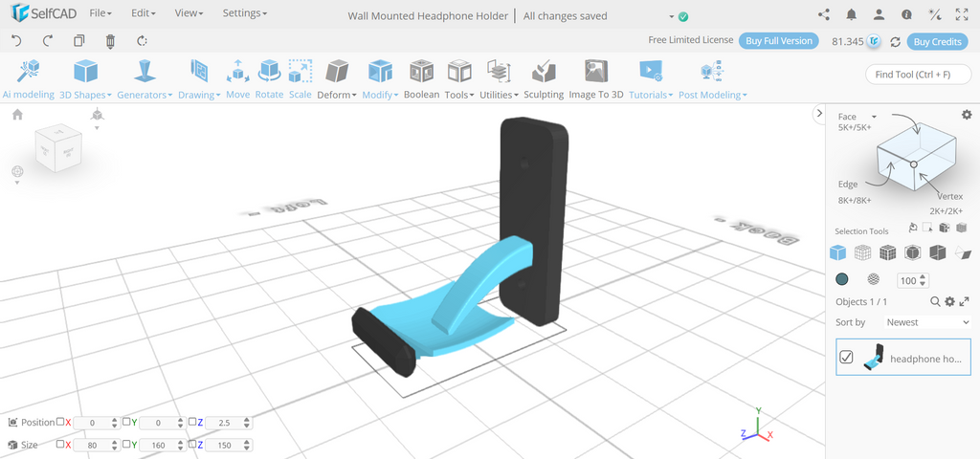Open Objects list settings gear
The width and height of the screenshot is (980, 459).
949,301
